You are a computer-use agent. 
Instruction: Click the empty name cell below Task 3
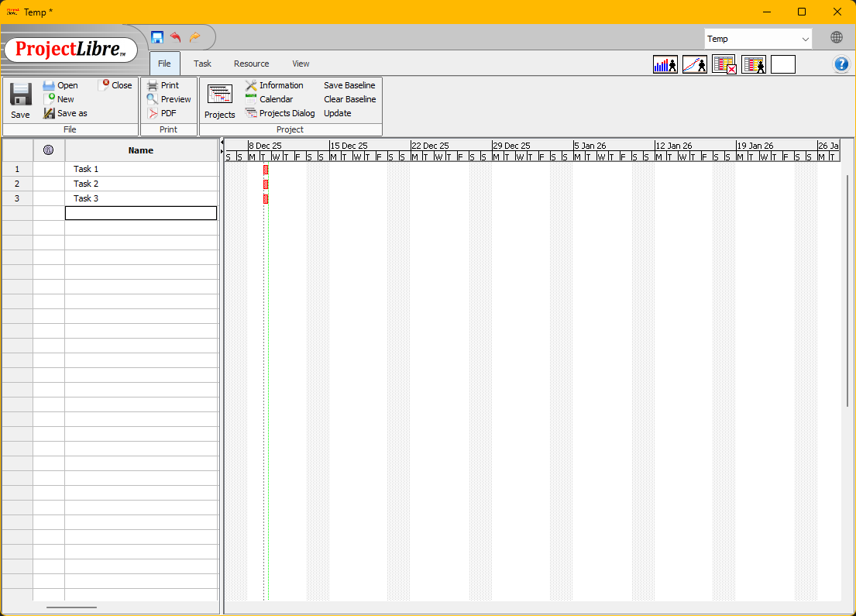[x=140, y=213]
